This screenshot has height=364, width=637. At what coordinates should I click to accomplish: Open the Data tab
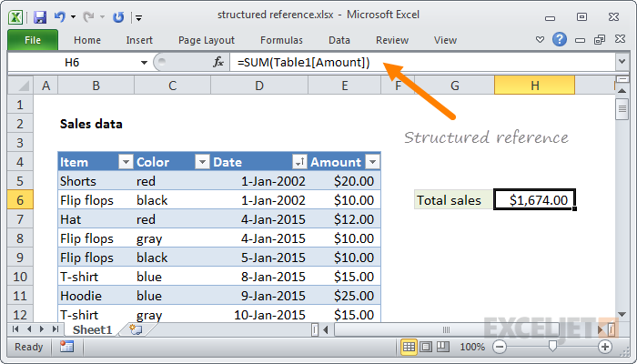(339, 40)
